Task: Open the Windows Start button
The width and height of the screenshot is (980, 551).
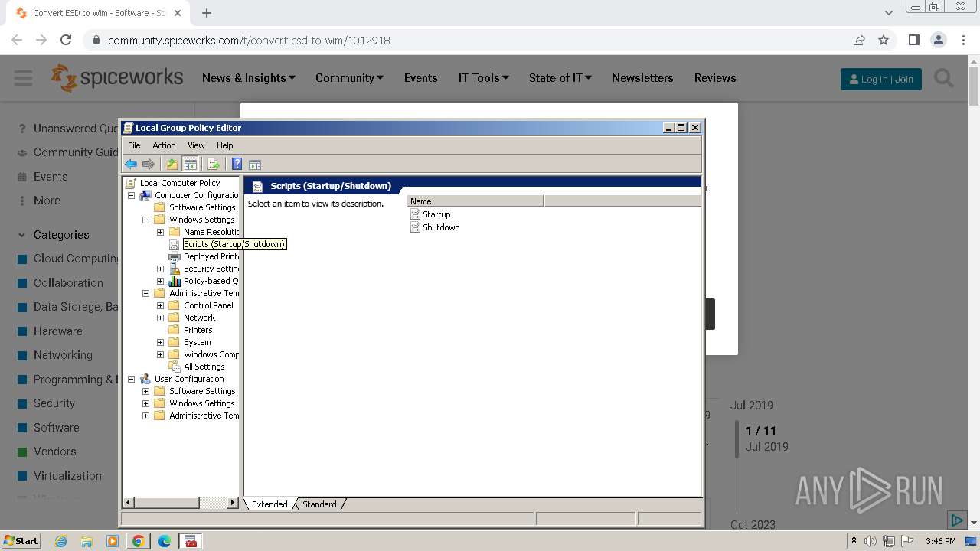Action: 21,540
